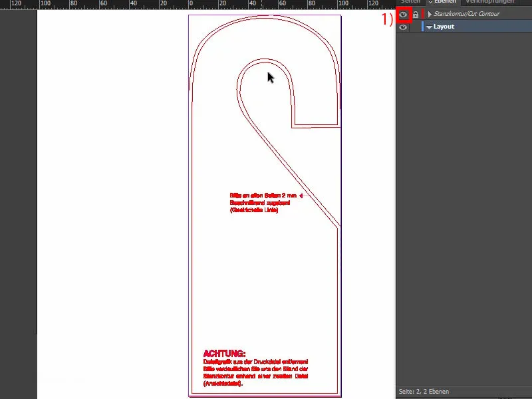This screenshot has width=532, height=399.
Task: Expand the Stanzkontur/Cut Contour layer triangle
Action: (x=430, y=14)
